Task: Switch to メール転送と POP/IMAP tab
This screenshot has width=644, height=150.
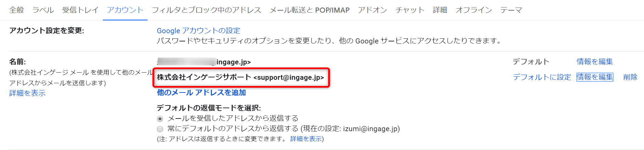Action: click(309, 10)
